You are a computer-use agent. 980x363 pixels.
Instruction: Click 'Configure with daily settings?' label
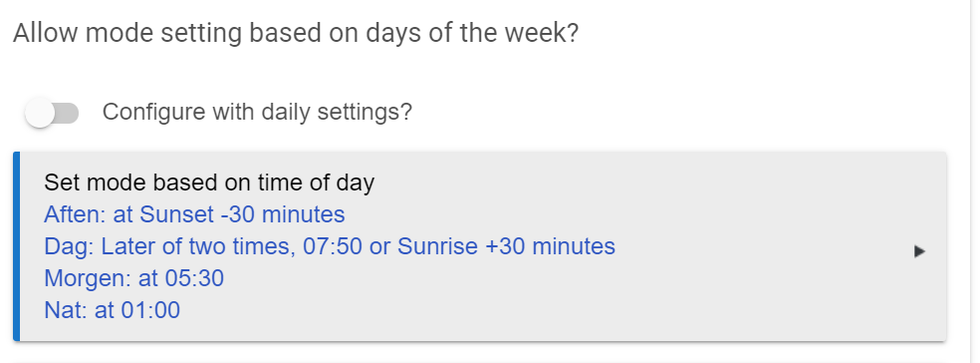(x=258, y=112)
